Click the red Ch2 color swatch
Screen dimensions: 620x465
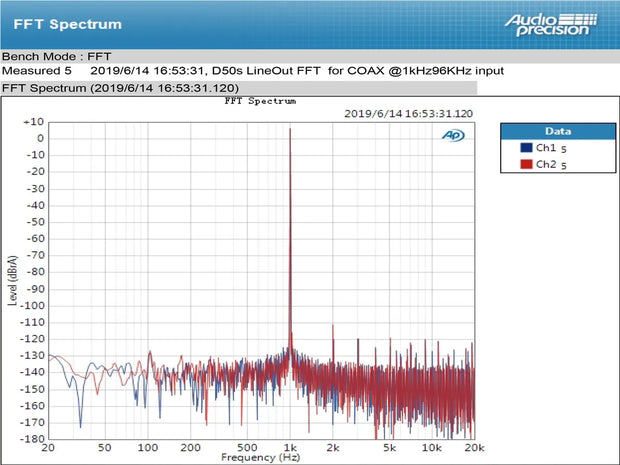point(527,163)
